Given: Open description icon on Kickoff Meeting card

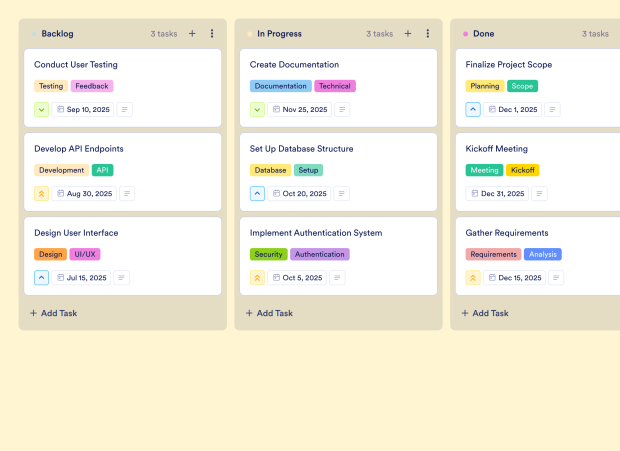Looking at the screenshot, I should coord(539,194).
